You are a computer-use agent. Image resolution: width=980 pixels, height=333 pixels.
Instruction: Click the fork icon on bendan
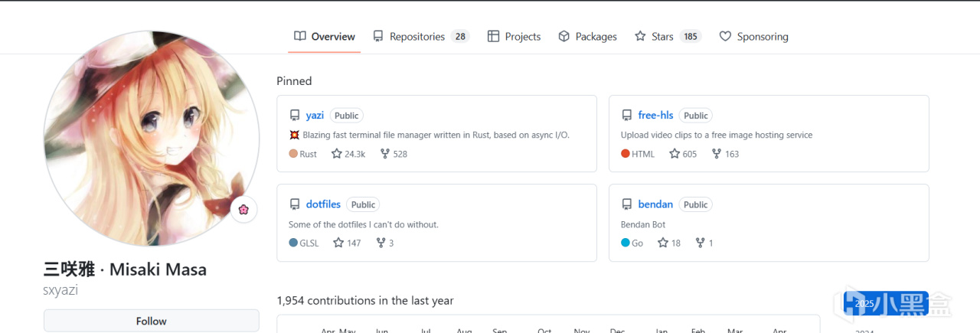pos(700,243)
